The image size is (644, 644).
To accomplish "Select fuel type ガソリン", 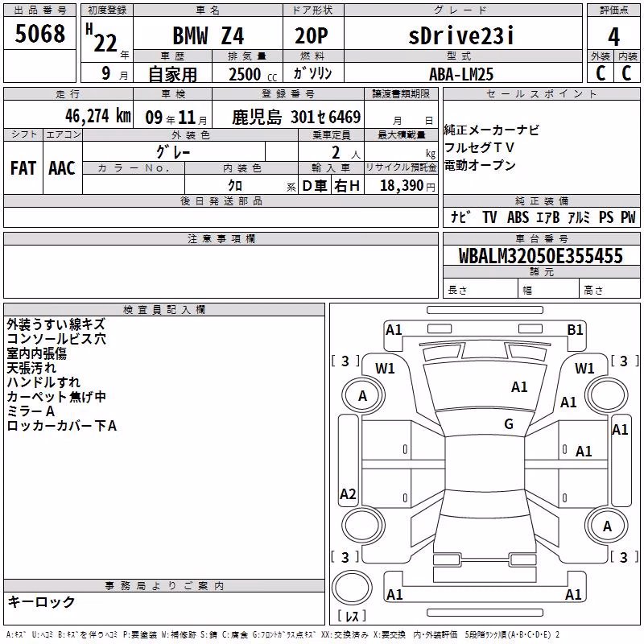I will pyautogui.click(x=312, y=73).
